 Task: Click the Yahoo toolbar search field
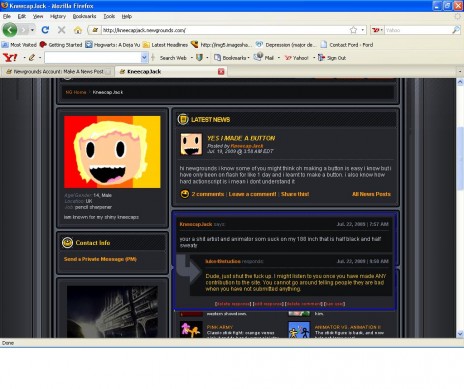click(93, 58)
